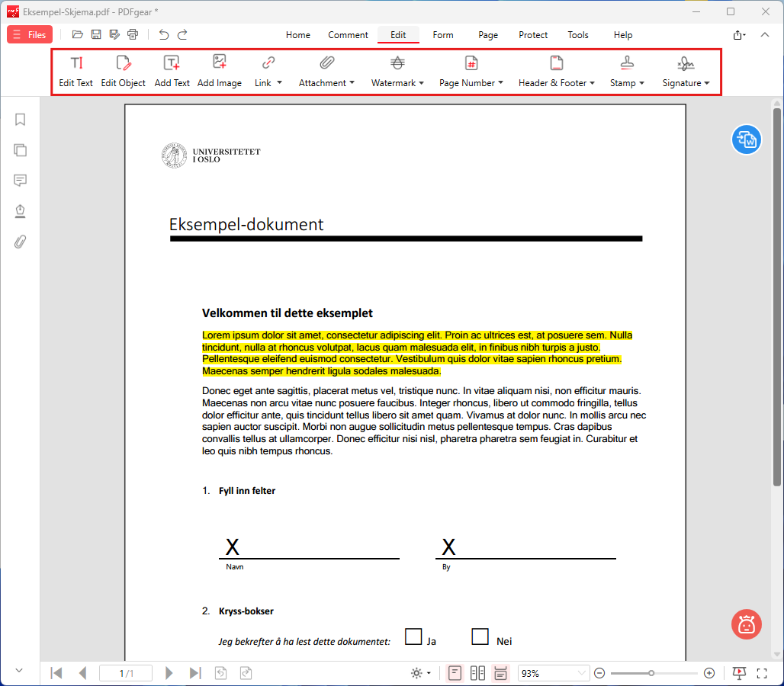The width and height of the screenshot is (784, 686).
Task: Open the bookmarks panel in the sidebar
Action: coord(20,120)
